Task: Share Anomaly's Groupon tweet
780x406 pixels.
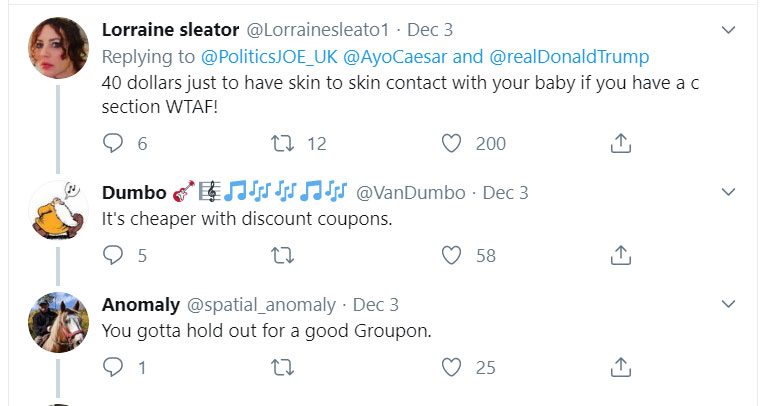Action: (x=620, y=368)
